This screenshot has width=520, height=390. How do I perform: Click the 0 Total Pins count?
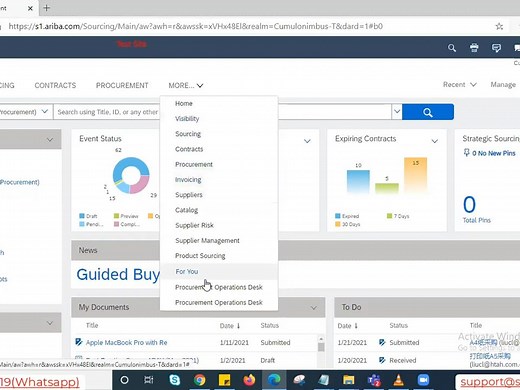469,204
